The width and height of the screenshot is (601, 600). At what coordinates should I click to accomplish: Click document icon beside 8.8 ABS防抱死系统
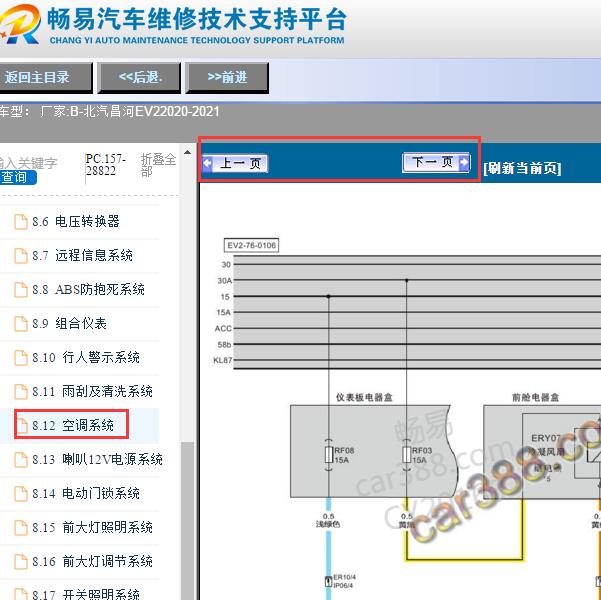click(21, 290)
